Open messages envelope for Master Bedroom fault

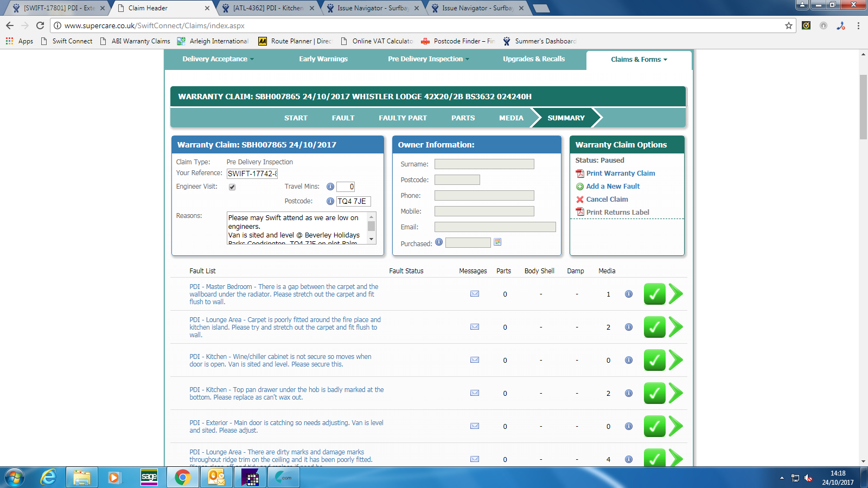click(475, 294)
